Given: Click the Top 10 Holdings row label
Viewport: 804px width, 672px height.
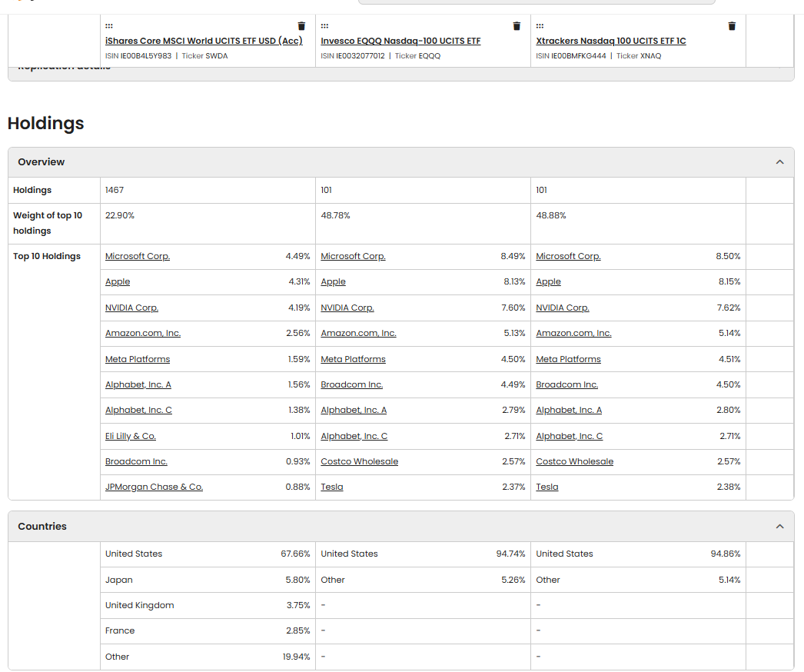Looking at the screenshot, I should pos(47,257).
